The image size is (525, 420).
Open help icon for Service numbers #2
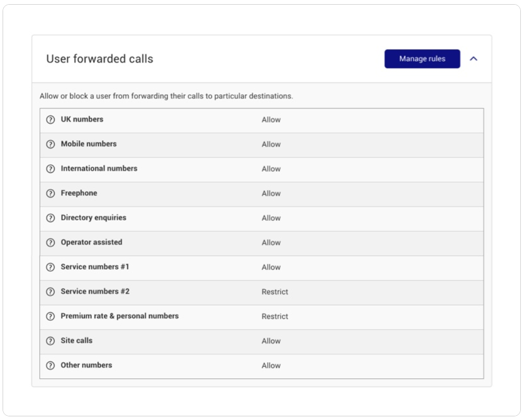pyautogui.click(x=51, y=292)
